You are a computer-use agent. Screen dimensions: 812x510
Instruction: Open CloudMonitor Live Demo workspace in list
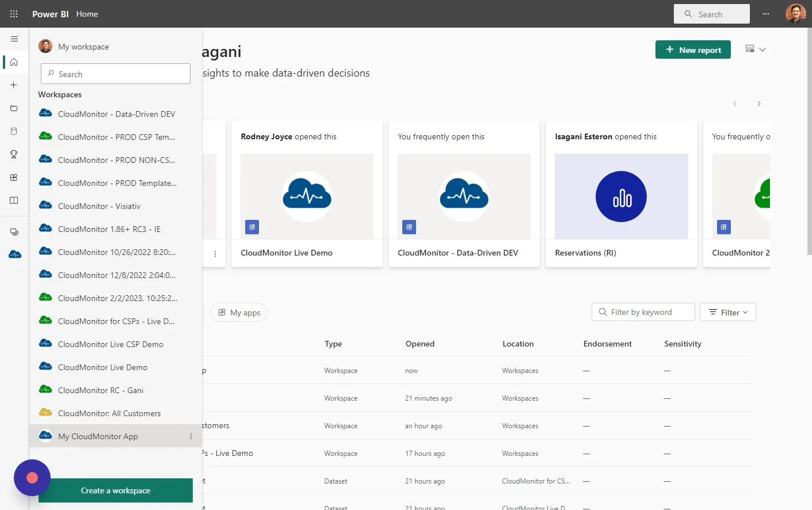116,367
